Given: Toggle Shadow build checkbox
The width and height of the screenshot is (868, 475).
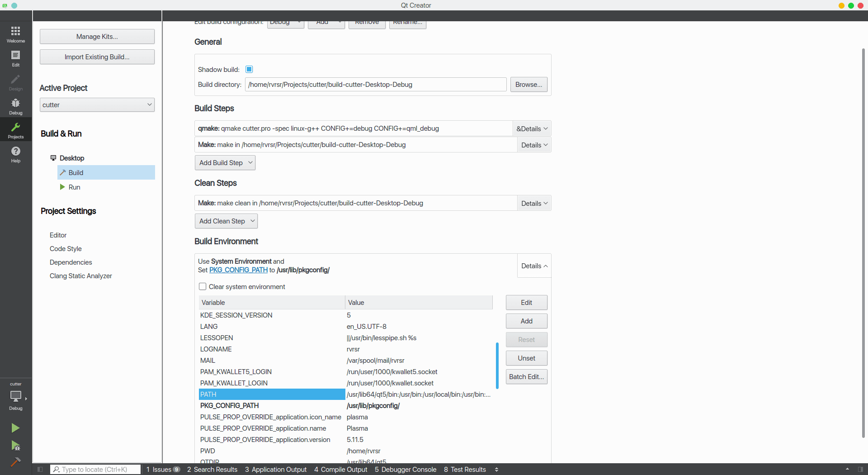Looking at the screenshot, I should click(249, 69).
